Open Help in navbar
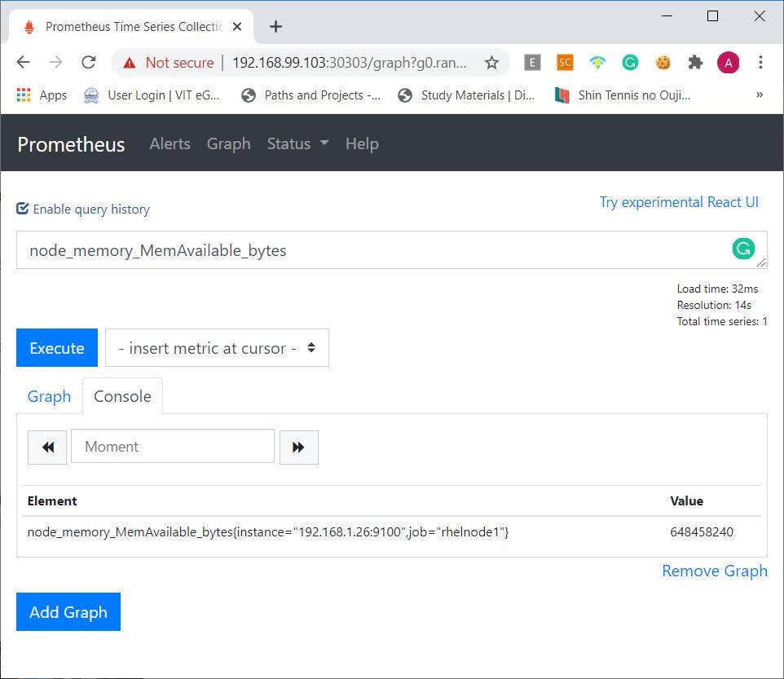This screenshot has height=679, width=784. [x=362, y=144]
